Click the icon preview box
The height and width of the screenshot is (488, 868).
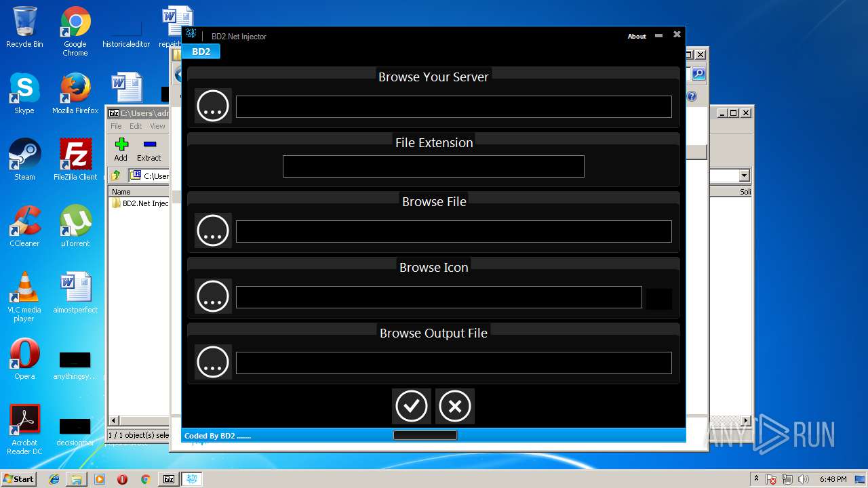[659, 299]
